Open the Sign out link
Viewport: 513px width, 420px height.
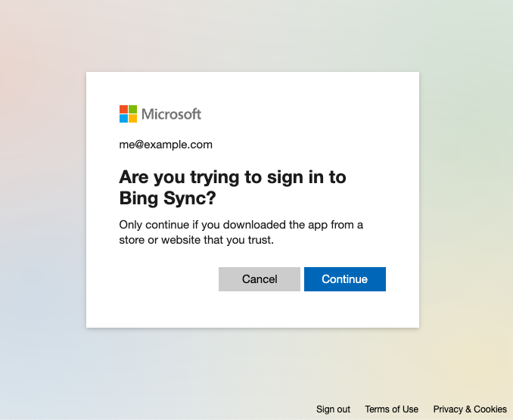(x=333, y=409)
